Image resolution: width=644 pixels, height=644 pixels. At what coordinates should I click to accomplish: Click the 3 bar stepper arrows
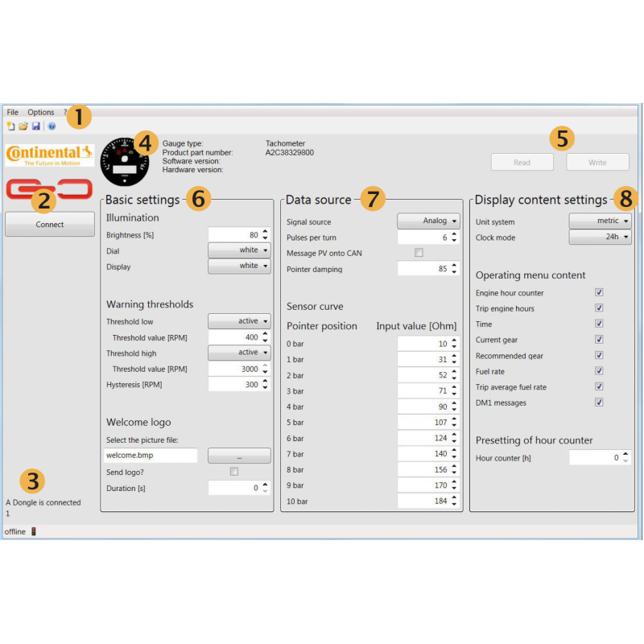454,390
